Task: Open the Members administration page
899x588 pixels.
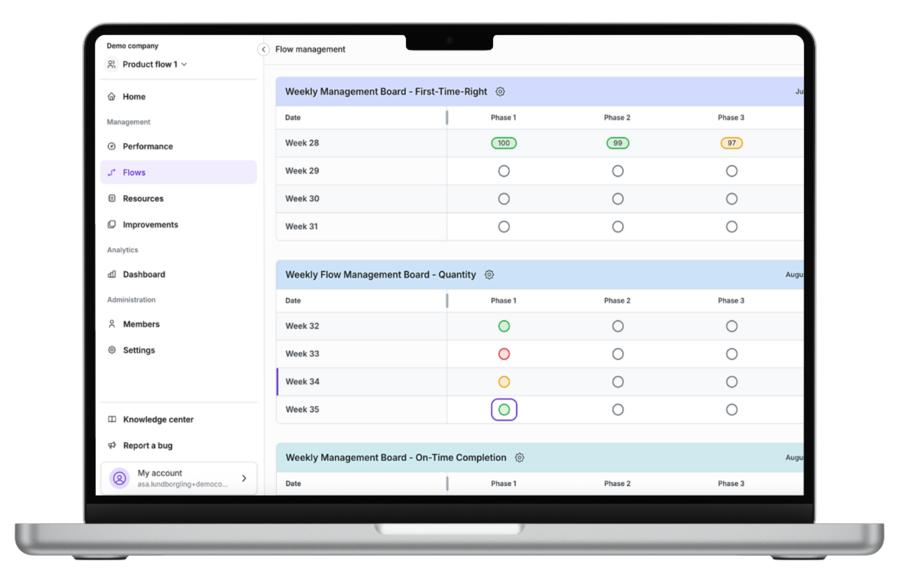Action: 141,325
